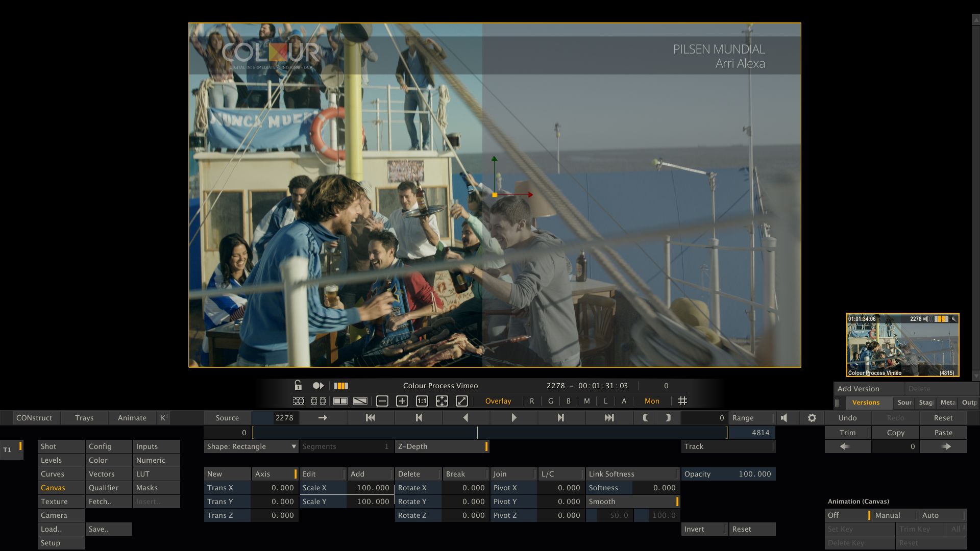Viewport: 980px width, 551px height.
Task: Open the Animate panel
Action: pos(132,418)
